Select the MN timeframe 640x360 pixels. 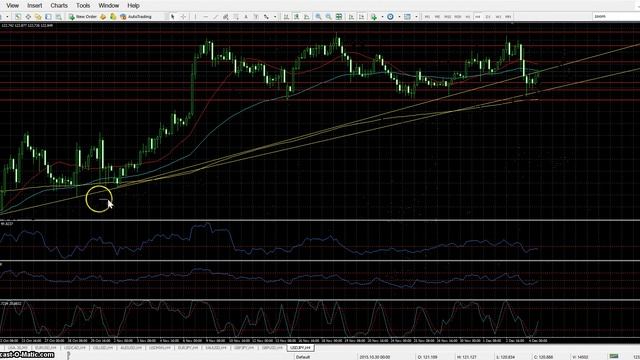pyautogui.click(x=508, y=17)
